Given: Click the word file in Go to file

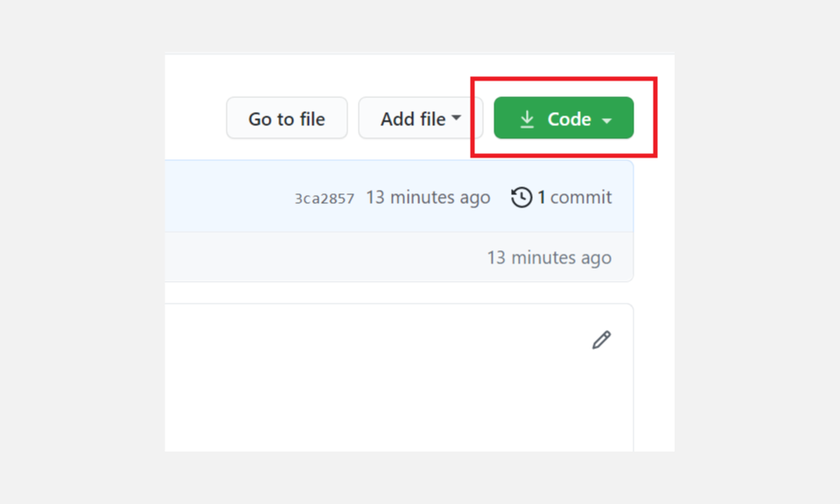Looking at the screenshot, I should (311, 119).
